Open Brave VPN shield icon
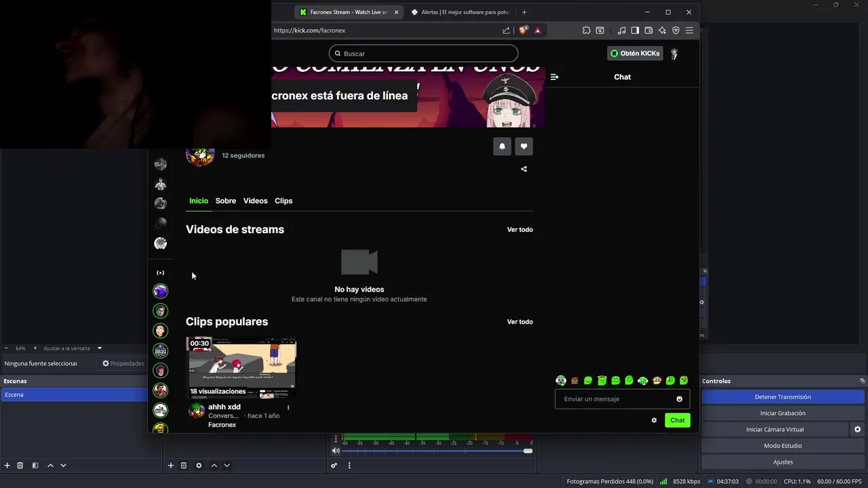 tap(675, 30)
